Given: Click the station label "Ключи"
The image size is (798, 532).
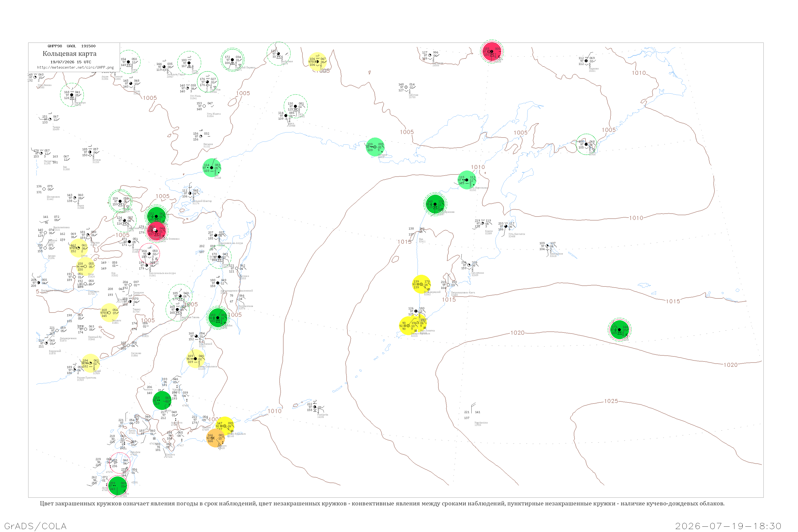Looking at the screenshot, I should pyautogui.click(x=489, y=231).
